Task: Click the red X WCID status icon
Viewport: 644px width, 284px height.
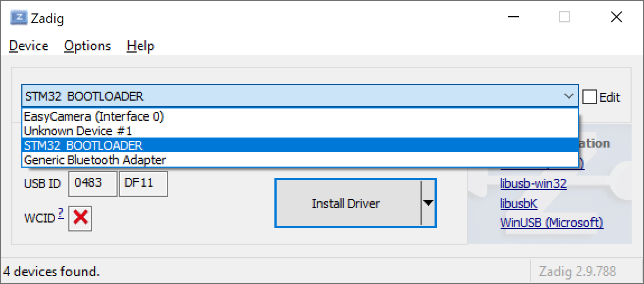Action: coord(80,217)
